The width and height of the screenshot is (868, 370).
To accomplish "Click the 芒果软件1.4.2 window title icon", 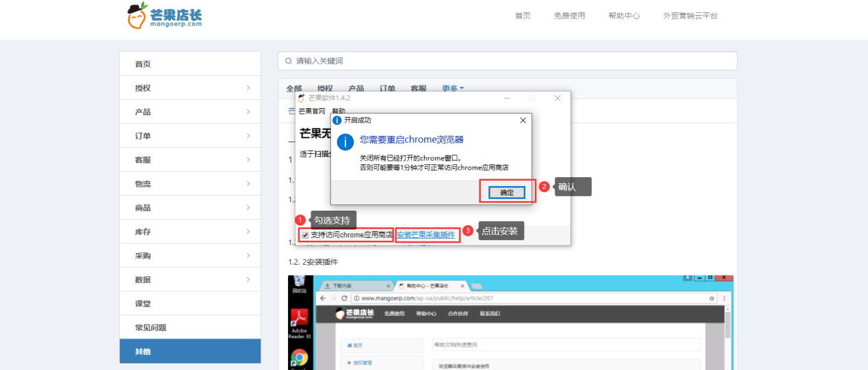I will pyautogui.click(x=301, y=98).
